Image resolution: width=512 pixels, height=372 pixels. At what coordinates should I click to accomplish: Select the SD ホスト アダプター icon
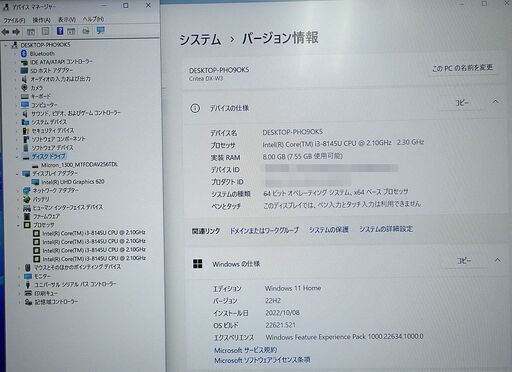pyautogui.click(x=24, y=71)
